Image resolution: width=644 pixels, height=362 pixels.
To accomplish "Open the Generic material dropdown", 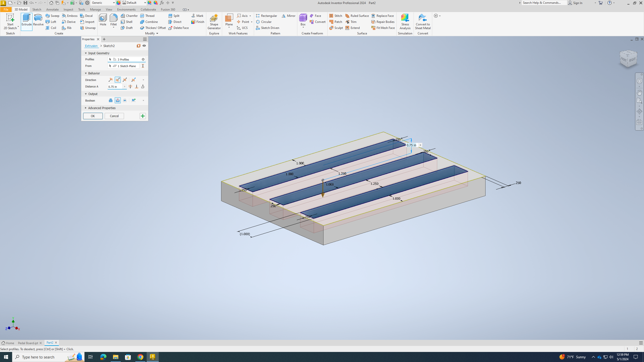I will 114,3.
